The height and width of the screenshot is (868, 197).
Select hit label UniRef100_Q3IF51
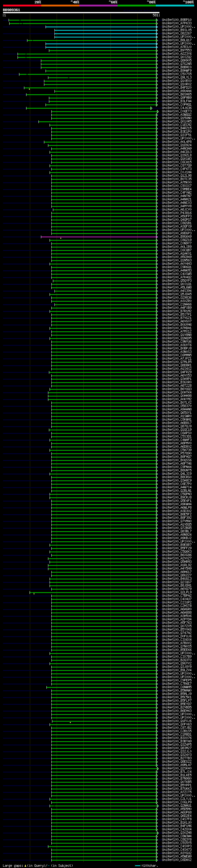pyautogui.click(x=176, y=135)
